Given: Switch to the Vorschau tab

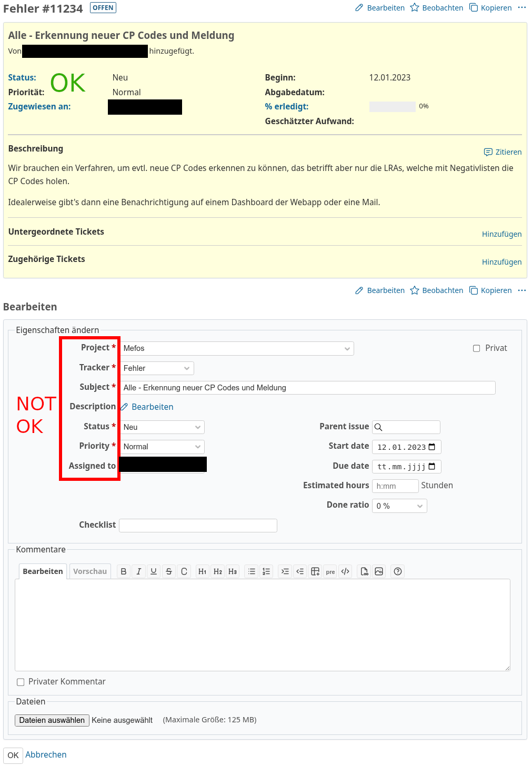Looking at the screenshot, I should [90, 571].
